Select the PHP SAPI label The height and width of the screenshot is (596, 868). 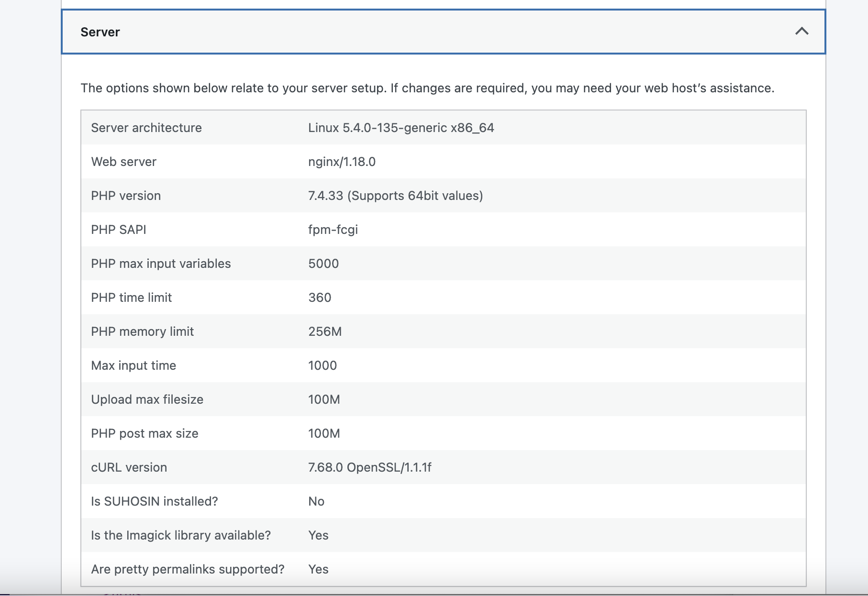point(119,230)
